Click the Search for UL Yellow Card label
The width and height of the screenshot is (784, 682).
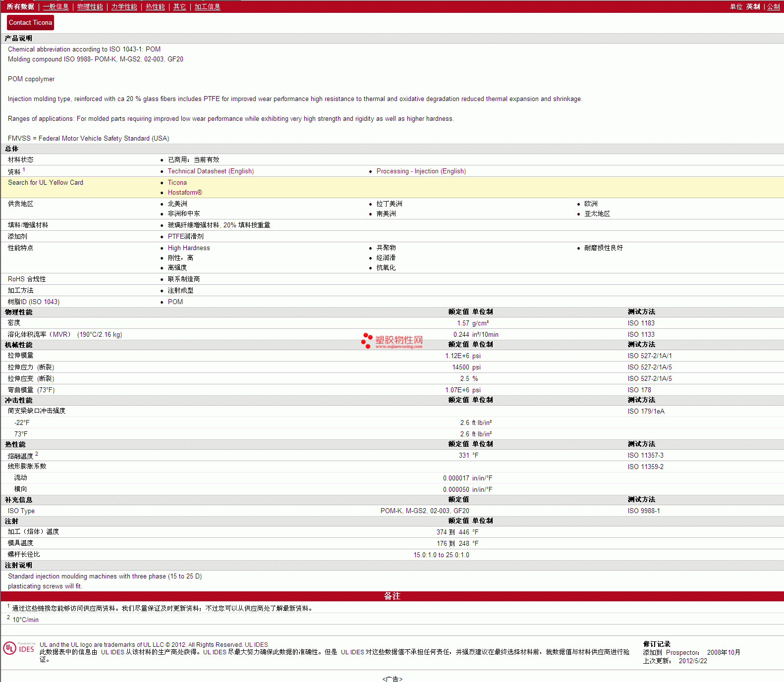(x=46, y=182)
